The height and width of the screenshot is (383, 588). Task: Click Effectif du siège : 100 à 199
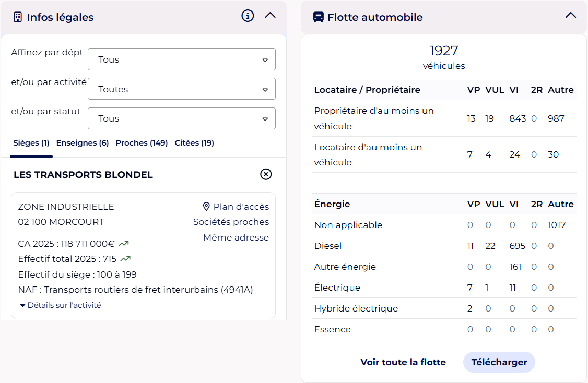(x=77, y=274)
